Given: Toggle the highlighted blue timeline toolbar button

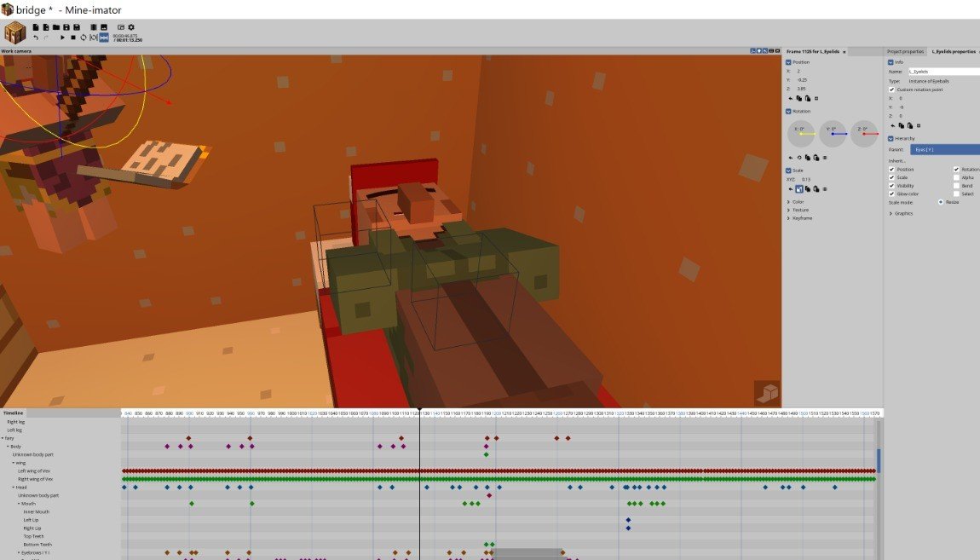Looking at the screenshot, I should coord(104,38).
